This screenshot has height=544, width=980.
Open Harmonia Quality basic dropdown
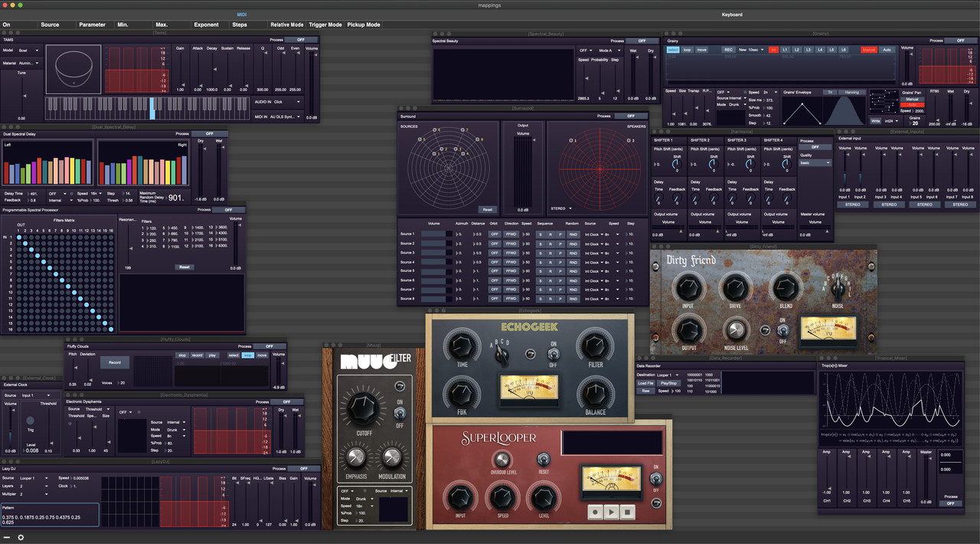(x=815, y=162)
